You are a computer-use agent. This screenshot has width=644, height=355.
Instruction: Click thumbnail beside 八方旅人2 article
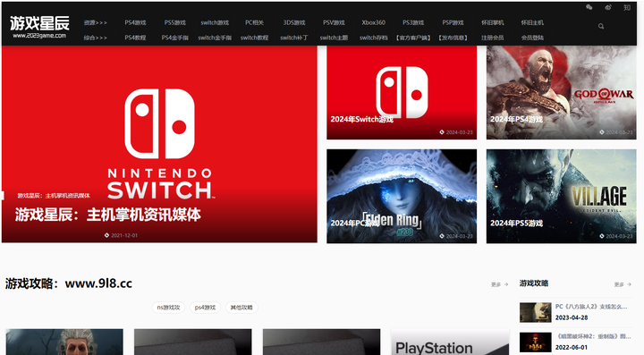pyautogui.click(x=535, y=312)
